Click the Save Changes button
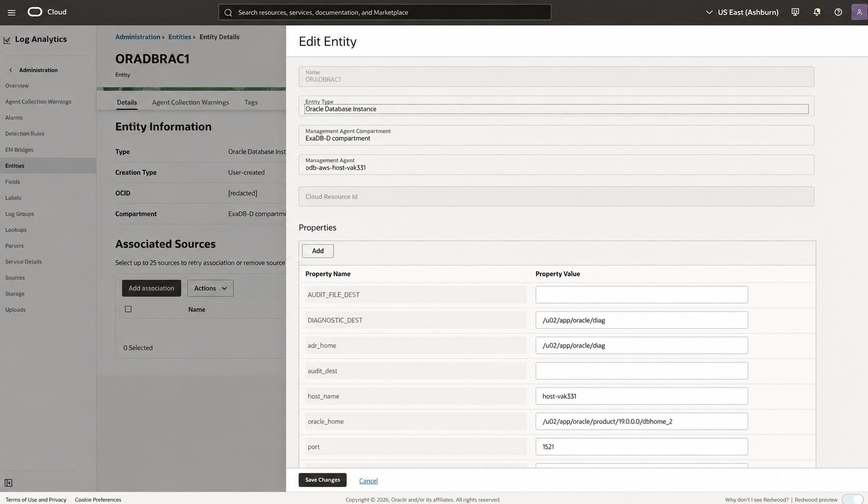868x504 pixels. pos(322,480)
